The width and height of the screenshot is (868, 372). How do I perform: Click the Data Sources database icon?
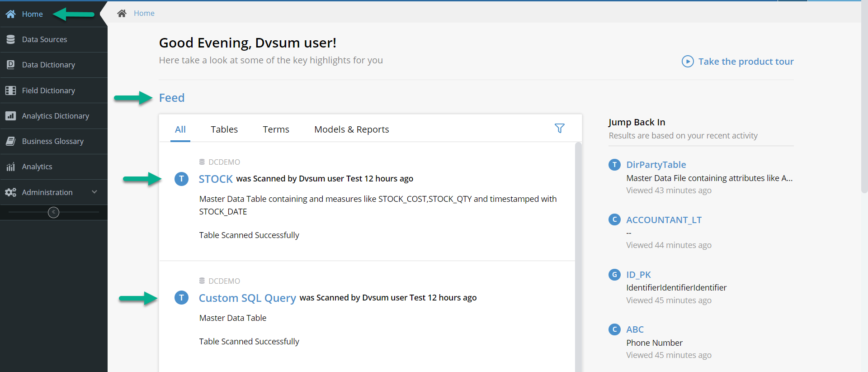pos(11,39)
